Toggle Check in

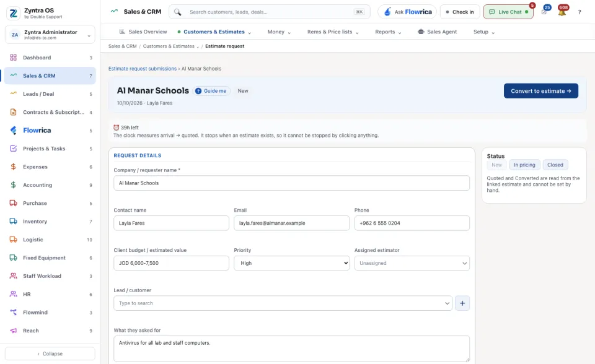click(x=460, y=12)
